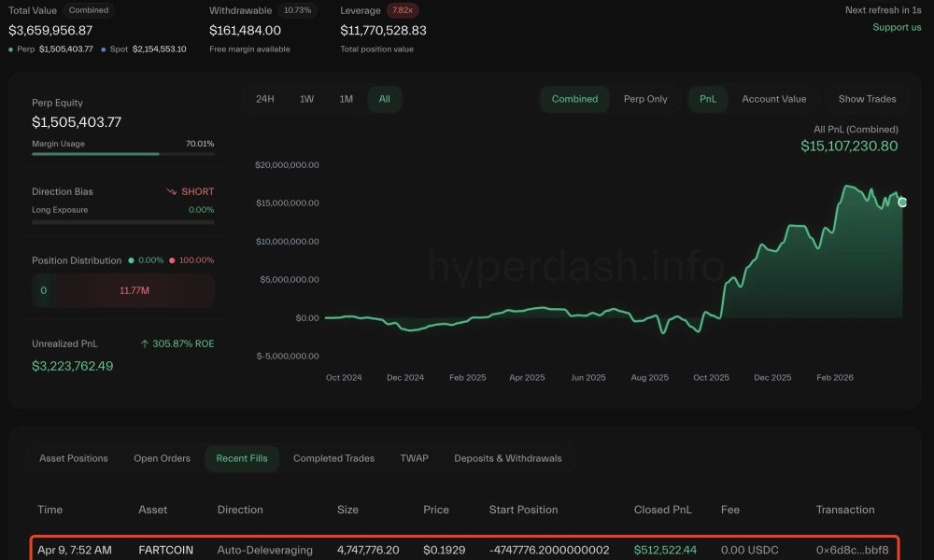Select the 1M time range
This screenshot has height=560, width=934.
[x=346, y=98]
